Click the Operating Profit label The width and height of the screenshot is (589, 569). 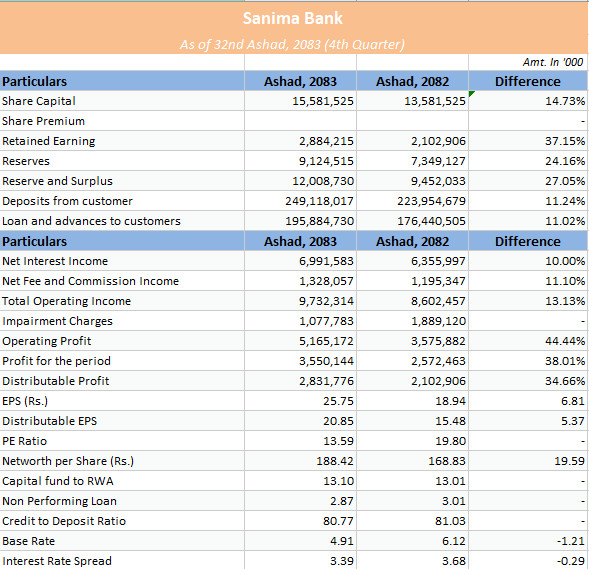[x=47, y=341]
